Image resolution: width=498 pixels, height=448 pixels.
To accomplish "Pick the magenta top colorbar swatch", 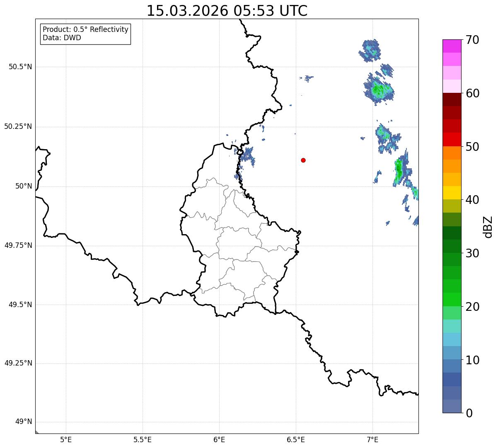I will click(x=452, y=46).
